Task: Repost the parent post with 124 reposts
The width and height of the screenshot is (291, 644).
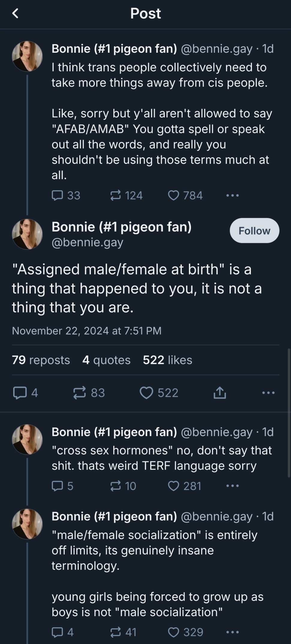Action: (115, 195)
